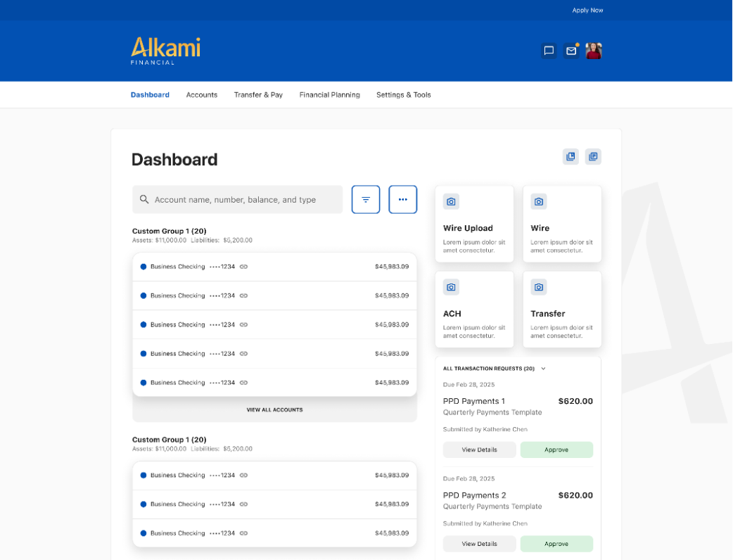Open the Transfer card title
This screenshot has height=560, width=733.
coord(548,314)
